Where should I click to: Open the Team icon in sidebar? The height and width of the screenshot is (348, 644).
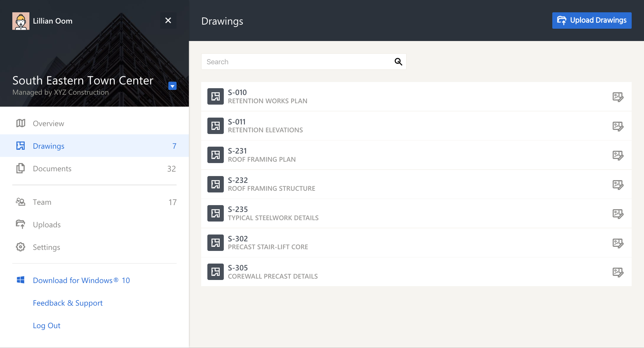[x=21, y=202]
